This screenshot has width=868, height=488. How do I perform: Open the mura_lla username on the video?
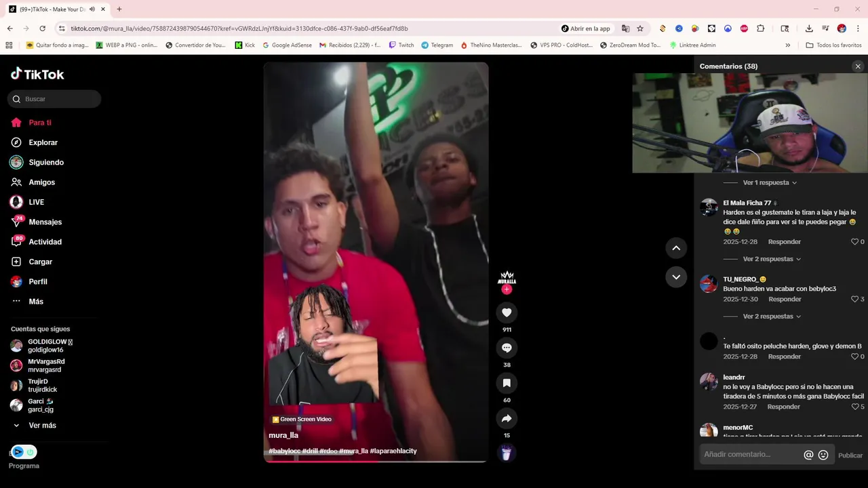tap(283, 435)
